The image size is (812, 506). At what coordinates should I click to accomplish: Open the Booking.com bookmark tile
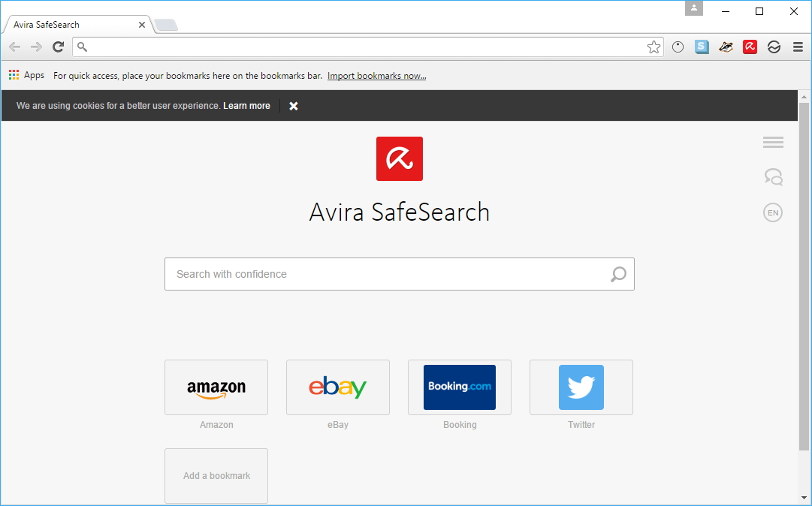point(460,387)
